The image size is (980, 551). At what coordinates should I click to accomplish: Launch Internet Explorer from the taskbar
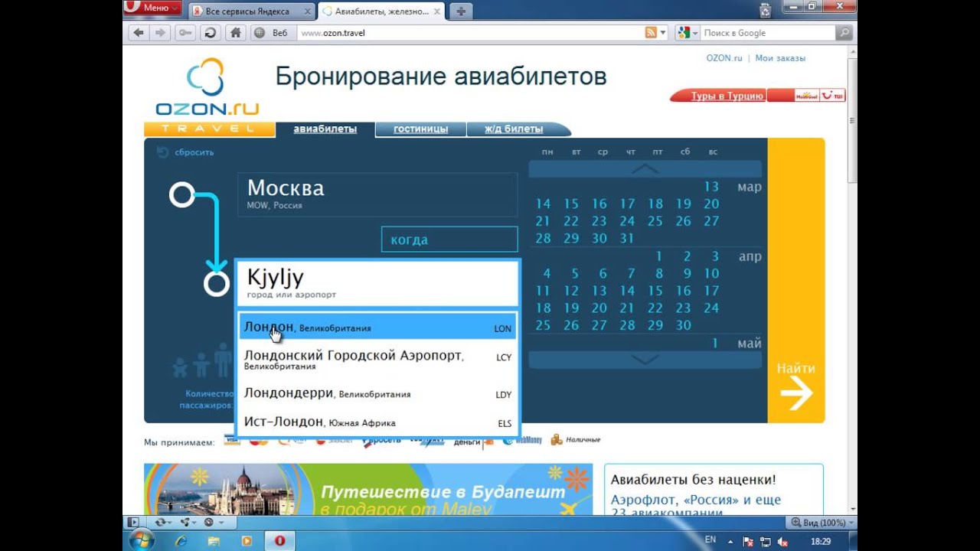click(181, 540)
